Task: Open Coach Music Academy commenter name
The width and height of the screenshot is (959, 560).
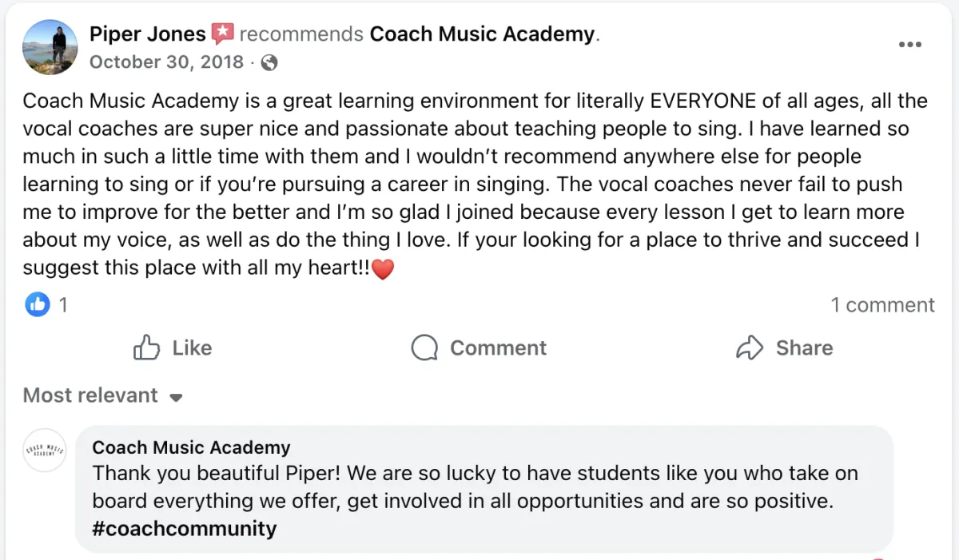Action: tap(191, 447)
